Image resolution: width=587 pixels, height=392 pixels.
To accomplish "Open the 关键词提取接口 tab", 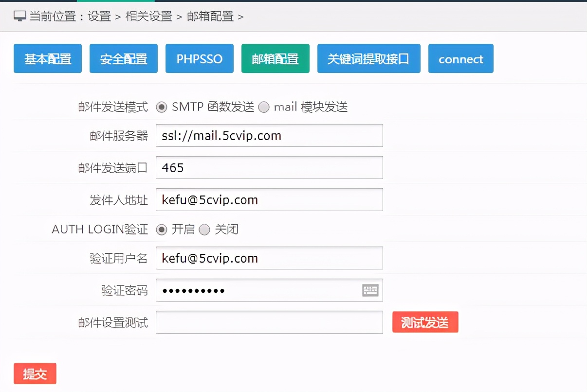I will point(368,58).
